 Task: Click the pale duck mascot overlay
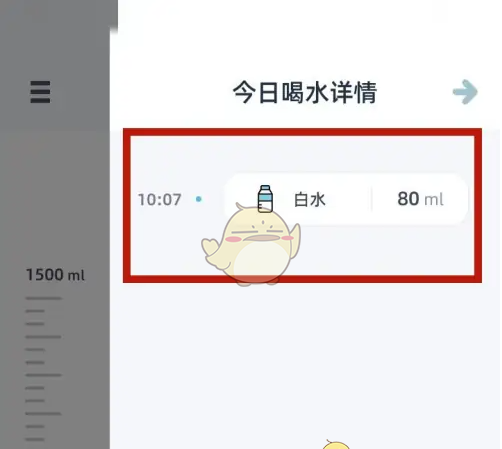point(252,244)
